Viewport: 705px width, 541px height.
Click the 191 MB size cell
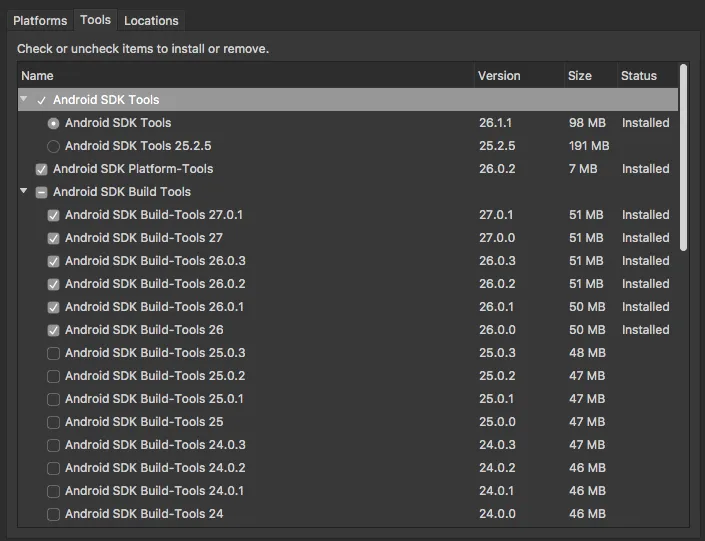[x=589, y=146]
